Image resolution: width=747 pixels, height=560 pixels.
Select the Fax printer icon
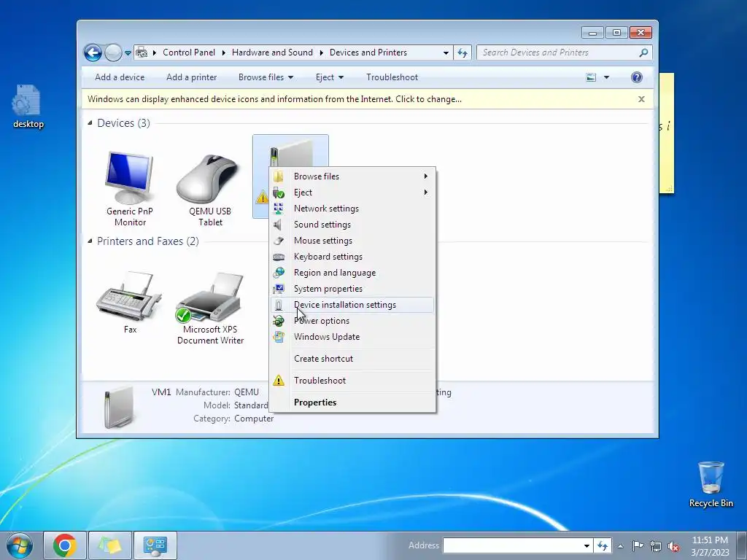(x=130, y=303)
